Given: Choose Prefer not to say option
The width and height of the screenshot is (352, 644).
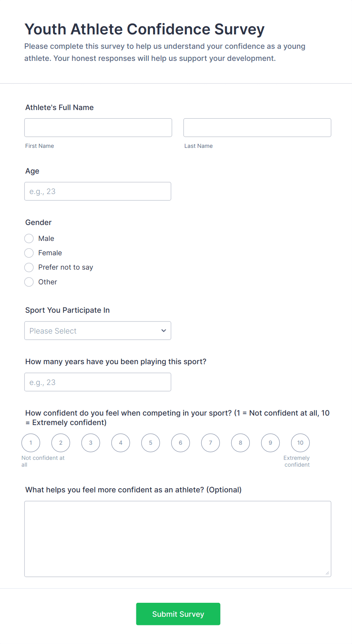Looking at the screenshot, I should point(29,268).
